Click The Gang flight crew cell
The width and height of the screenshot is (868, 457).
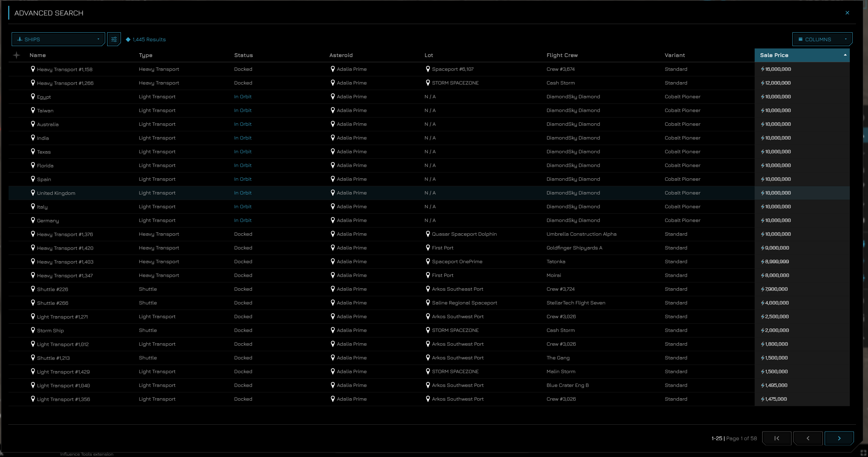tap(558, 358)
